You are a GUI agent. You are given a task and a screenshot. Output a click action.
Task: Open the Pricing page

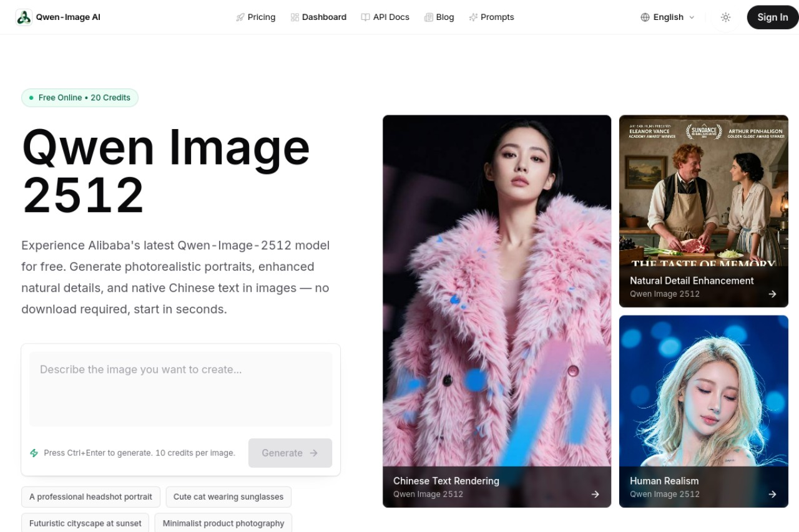256,17
